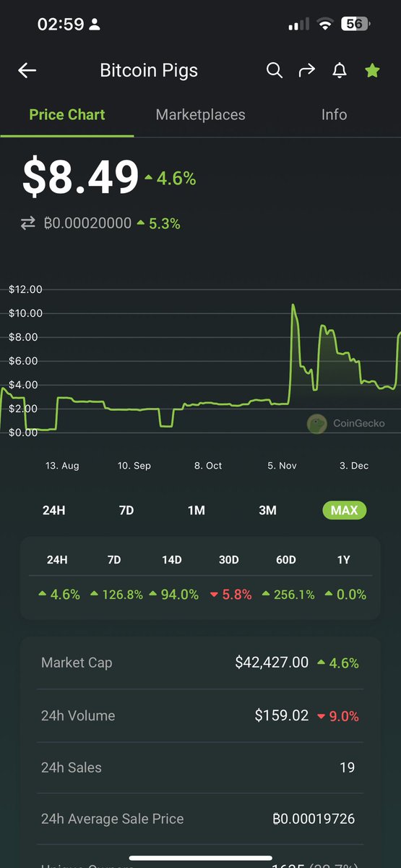Tap the $8.49 price value
The height and width of the screenshot is (868, 401).
click(x=80, y=177)
